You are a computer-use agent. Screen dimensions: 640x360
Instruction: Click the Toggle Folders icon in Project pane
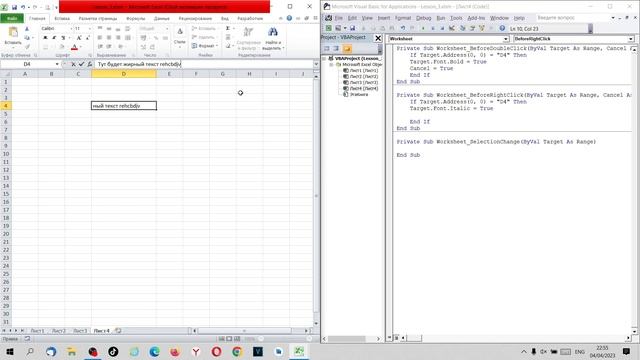tap(347, 49)
